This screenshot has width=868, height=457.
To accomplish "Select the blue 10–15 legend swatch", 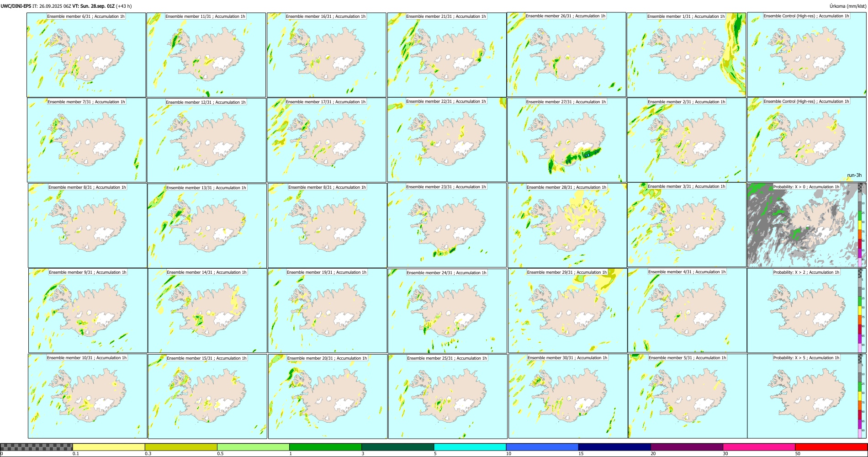I will pyautogui.click(x=542, y=447).
